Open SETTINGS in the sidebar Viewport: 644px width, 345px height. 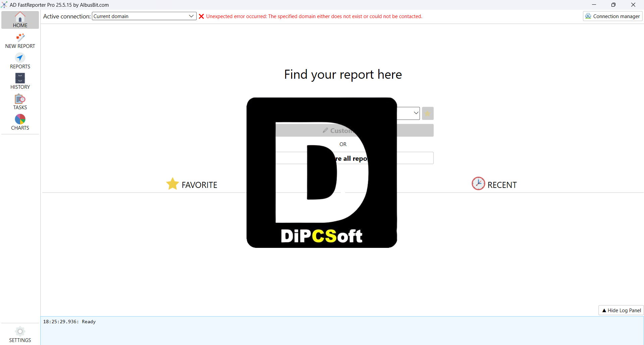(x=20, y=335)
